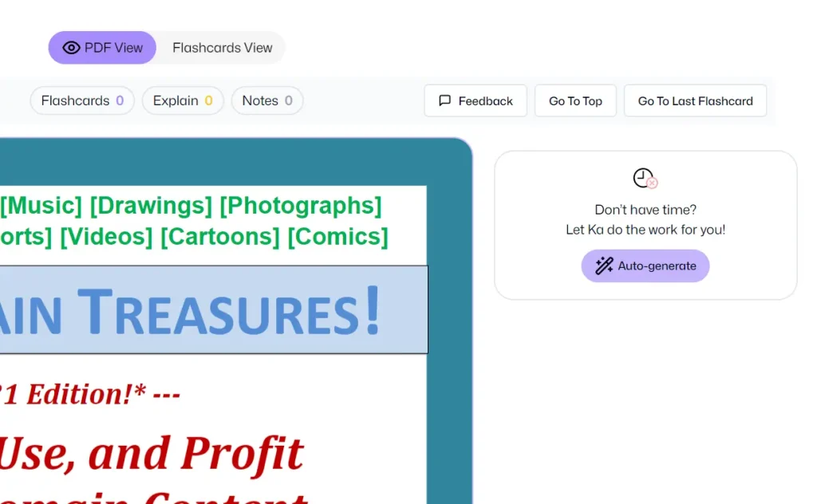Click the [Comics] text in PDF
Screen dimensions: 817x504
pos(337,238)
